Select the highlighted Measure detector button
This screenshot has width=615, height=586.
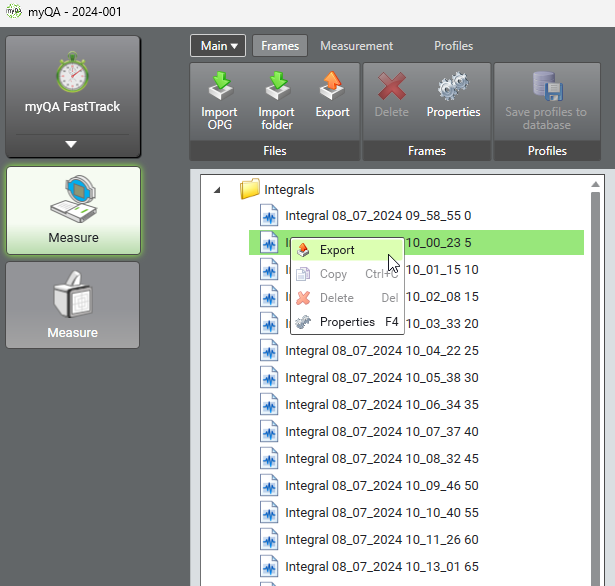(x=73, y=211)
